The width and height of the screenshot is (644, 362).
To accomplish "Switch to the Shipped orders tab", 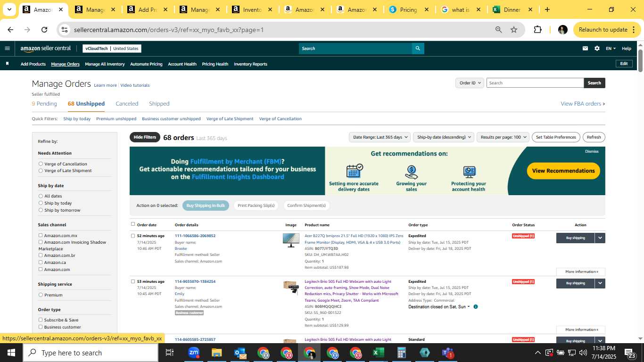I will 159,104.
